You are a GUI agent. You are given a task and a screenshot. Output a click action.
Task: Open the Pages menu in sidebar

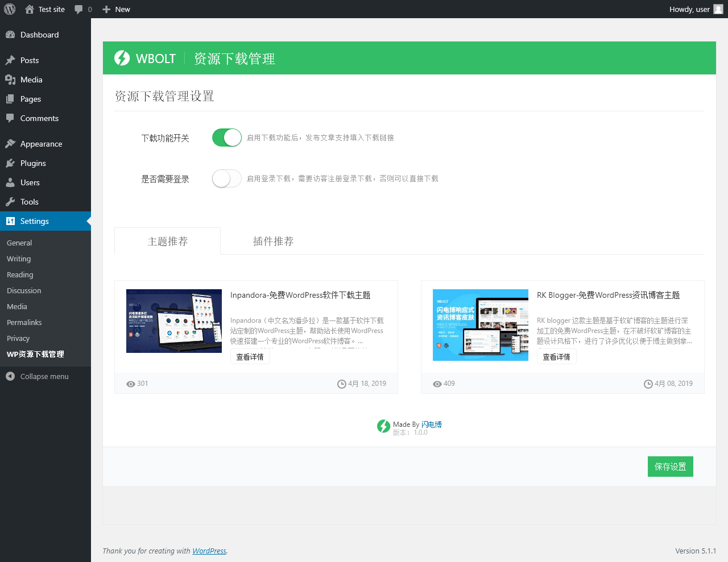tap(45, 99)
